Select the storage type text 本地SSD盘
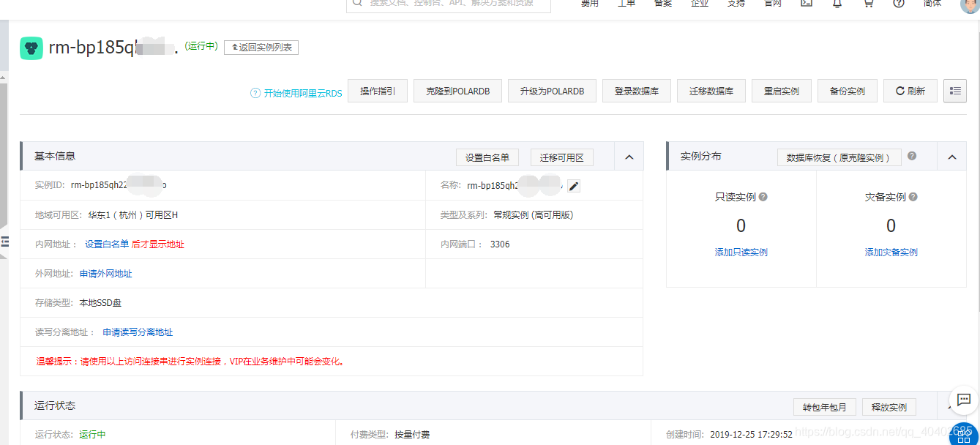The image size is (980, 445). [x=100, y=303]
